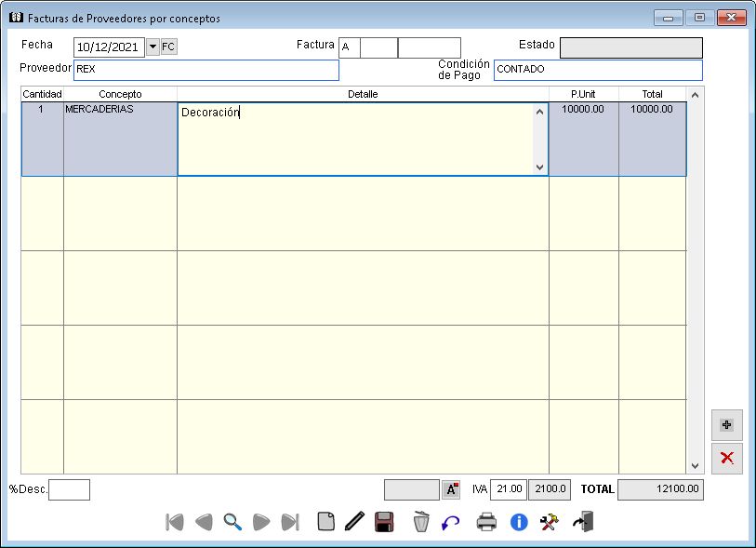Print the supplier invoice

(484, 522)
